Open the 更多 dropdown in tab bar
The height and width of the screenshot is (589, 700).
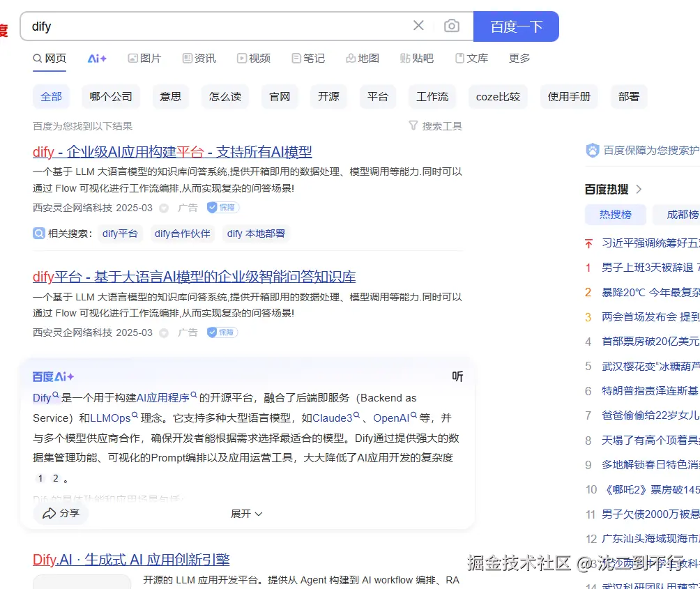coord(519,59)
